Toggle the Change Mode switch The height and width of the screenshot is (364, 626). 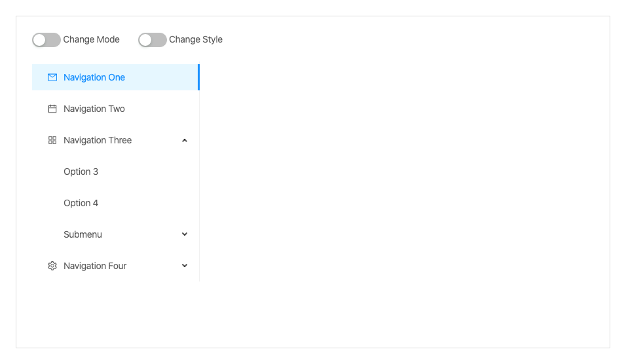[x=46, y=40]
